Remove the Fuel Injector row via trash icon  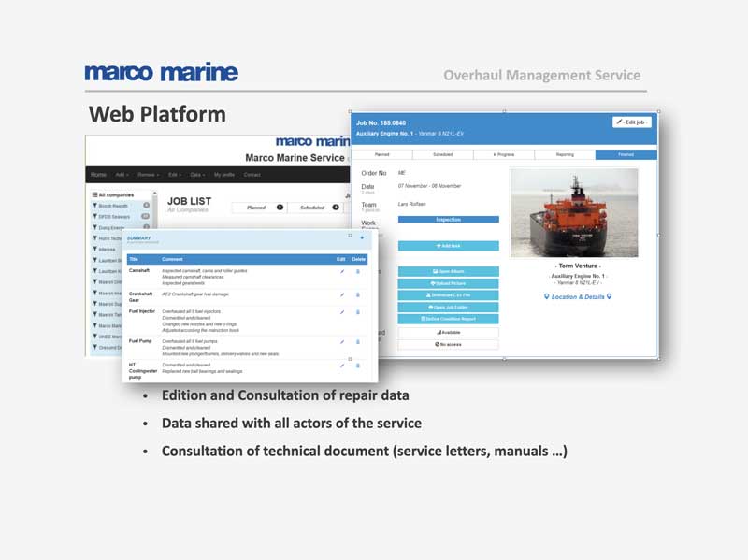pyautogui.click(x=358, y=312)
